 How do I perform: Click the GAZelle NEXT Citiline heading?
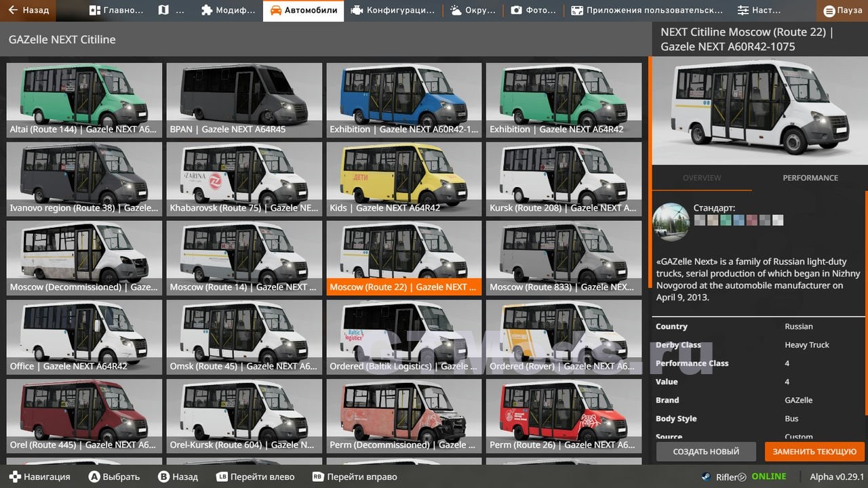click(62, 39)
